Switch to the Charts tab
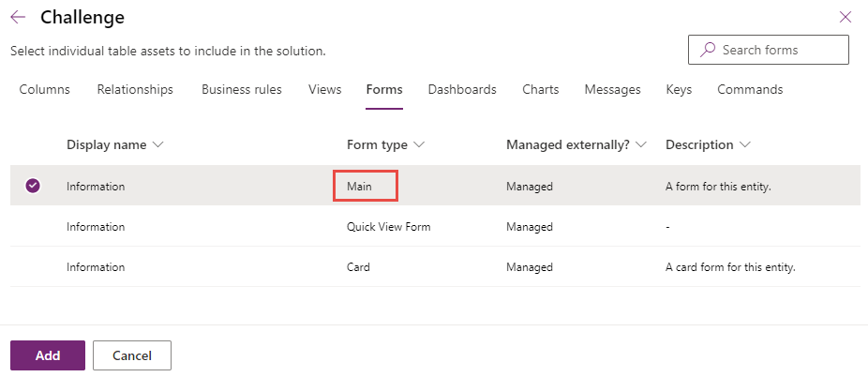This screenshot has width=868, height=377. coord(541,90)
